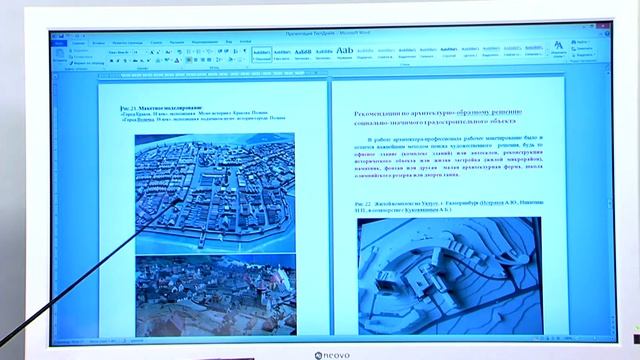Apply the Normal (Обычный) selected style

(x=262, y=54)
